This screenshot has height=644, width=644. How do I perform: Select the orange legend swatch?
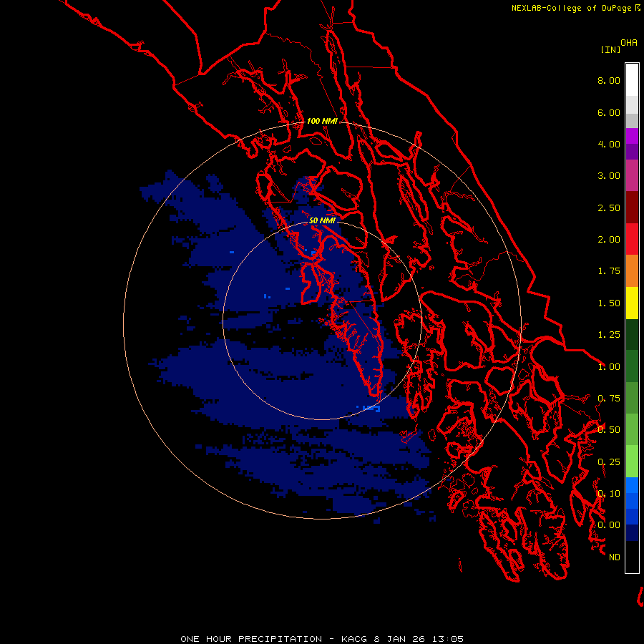pyautogui.click(x=632, y=271)
